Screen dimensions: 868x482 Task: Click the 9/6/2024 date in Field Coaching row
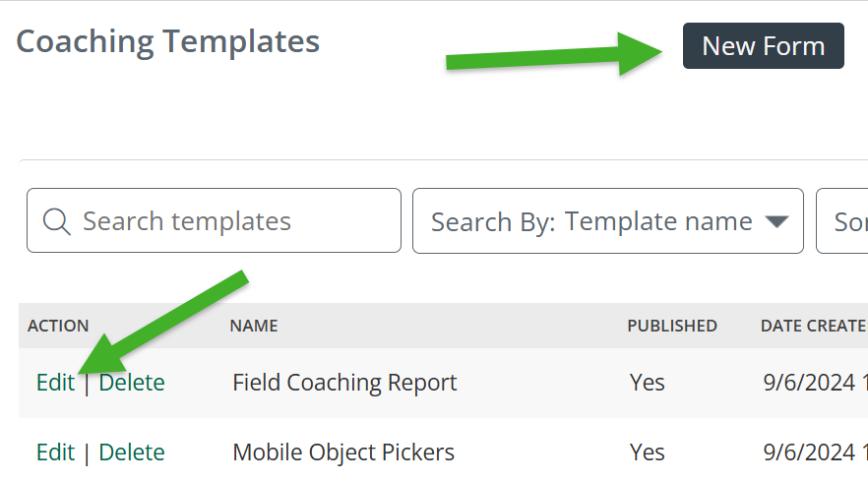[809, 383]
